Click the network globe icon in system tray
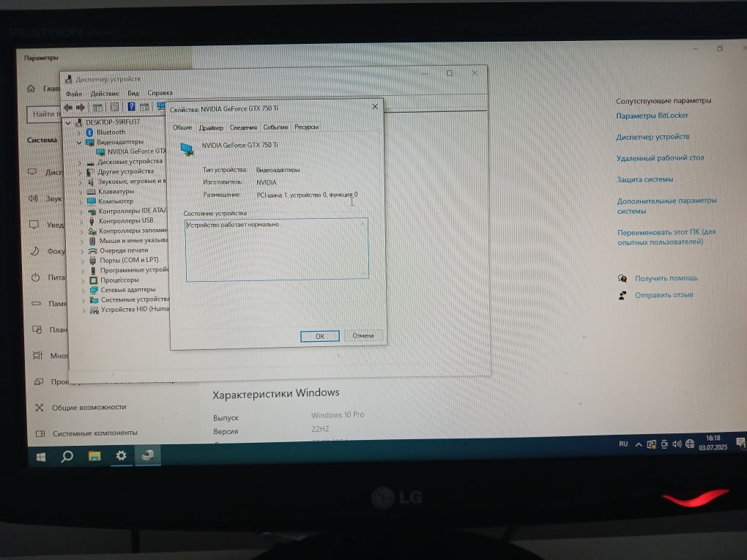Viewport: 747px width, 560px height. pos(690,444)
